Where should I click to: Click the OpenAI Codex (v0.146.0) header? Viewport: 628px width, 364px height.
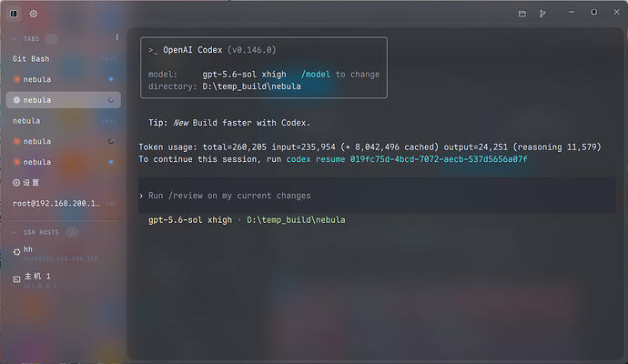[x=212, y=50]
